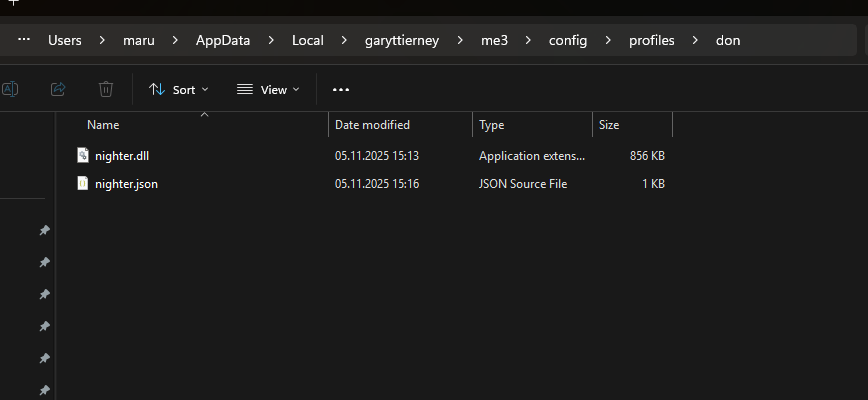Open the three-dot See more menu

(341, 89)
